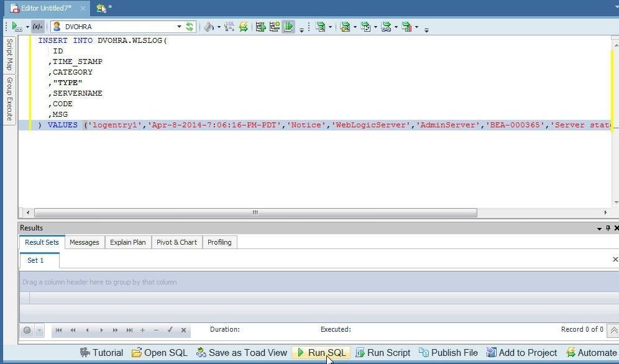Open the Pivot & Chart tab
The width and height of the screenshot is (619, 364).
177,242
